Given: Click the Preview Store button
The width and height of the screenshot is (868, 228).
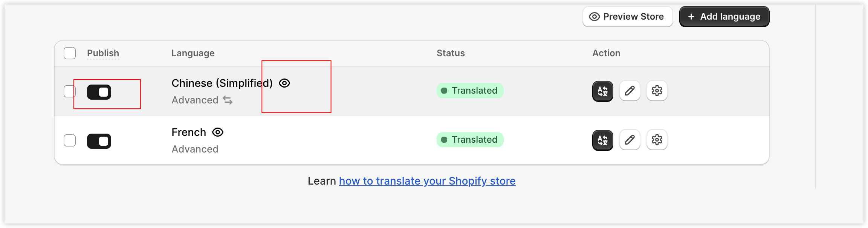Looking at the screenshot, I should point(628,17).
